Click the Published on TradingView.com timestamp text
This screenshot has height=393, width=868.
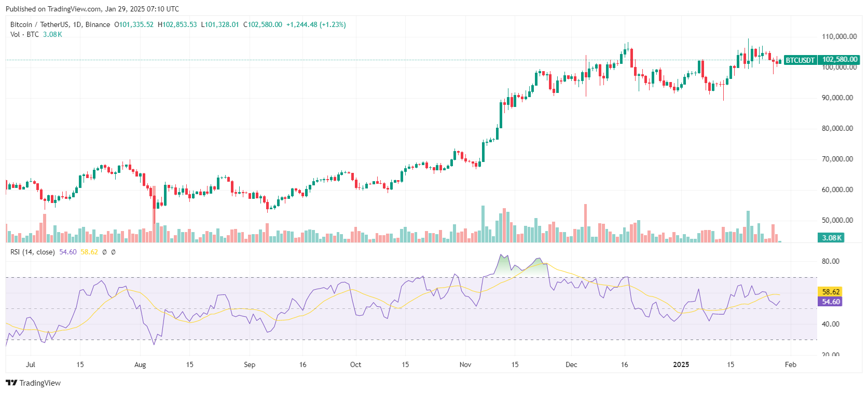[92, 9]
